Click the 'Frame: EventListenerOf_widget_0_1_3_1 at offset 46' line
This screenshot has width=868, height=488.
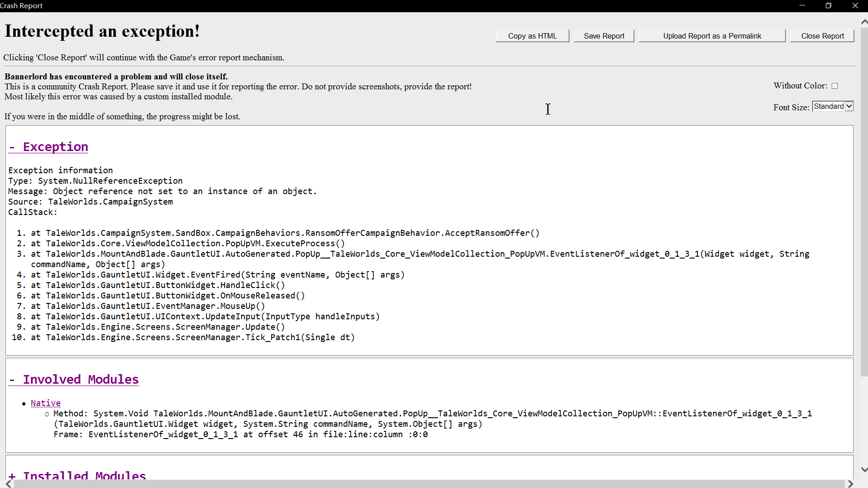[240, 434]
